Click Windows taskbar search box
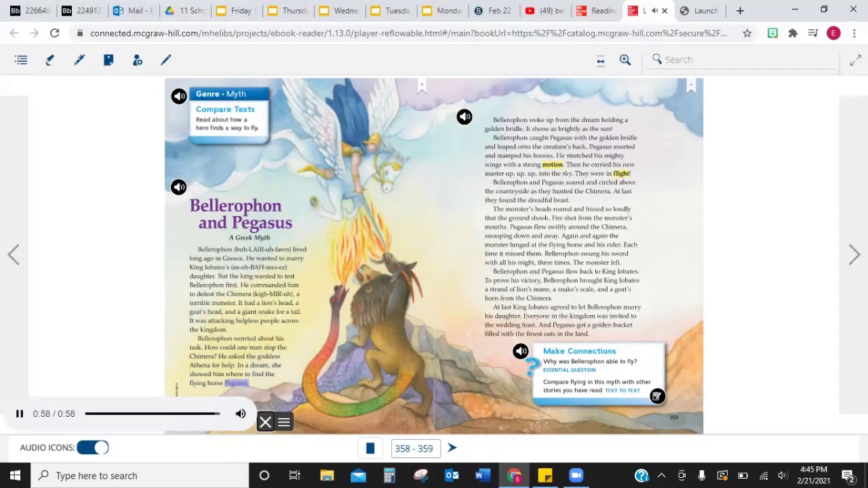 [x=140, y=475]
